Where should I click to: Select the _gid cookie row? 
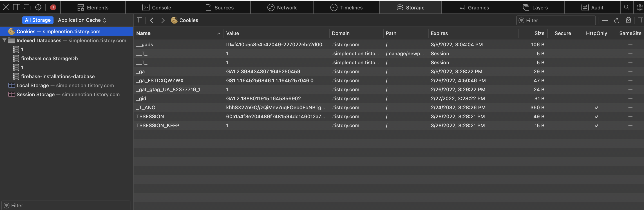pos(389,98)
